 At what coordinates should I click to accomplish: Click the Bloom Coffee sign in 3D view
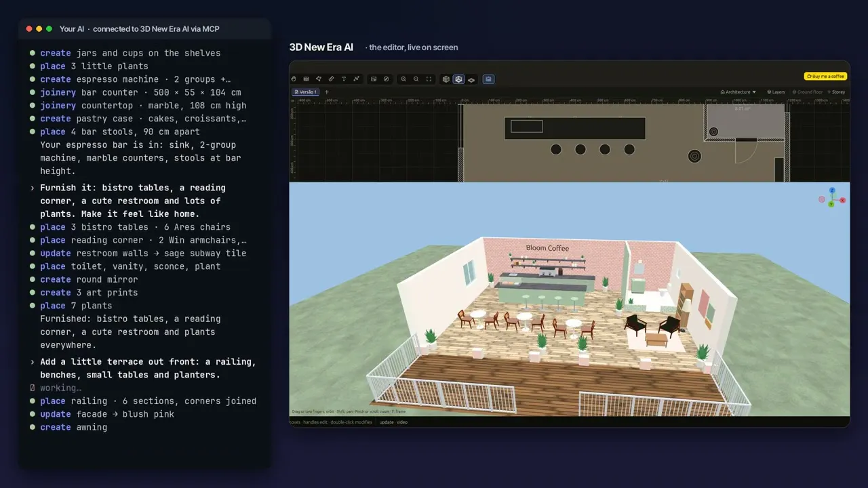point(547,248)
